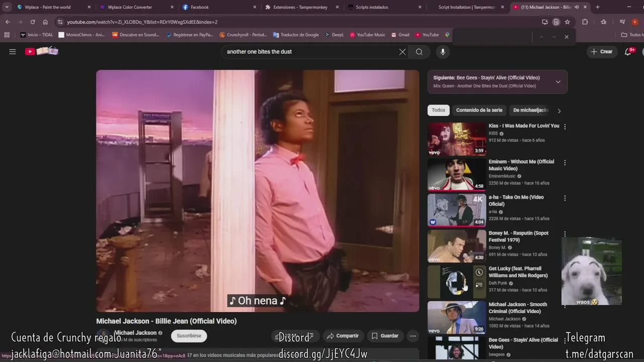644x362 pixels.
Task: Clear the YouTube search box text
Action: pyautogui.click(x=403, y=52)
